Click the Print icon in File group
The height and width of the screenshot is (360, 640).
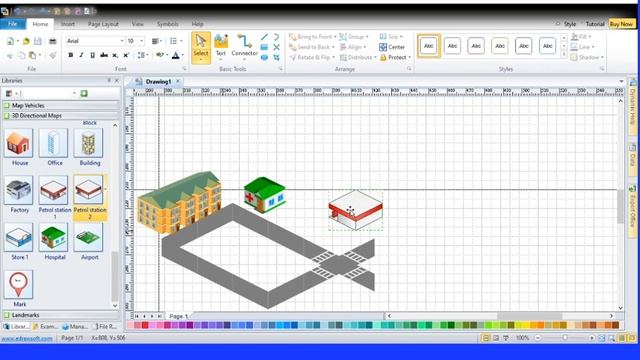click(53, 41)
